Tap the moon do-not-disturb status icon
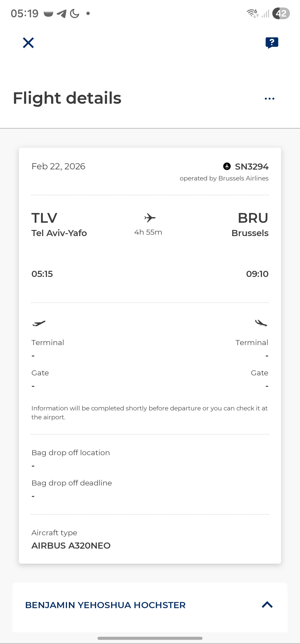 pos(74,13)
